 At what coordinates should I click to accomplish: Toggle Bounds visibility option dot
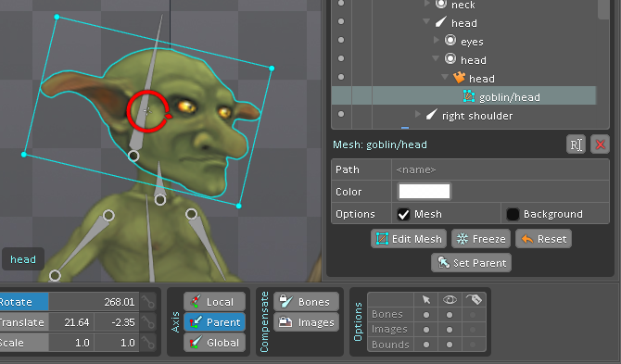point(450,345)
